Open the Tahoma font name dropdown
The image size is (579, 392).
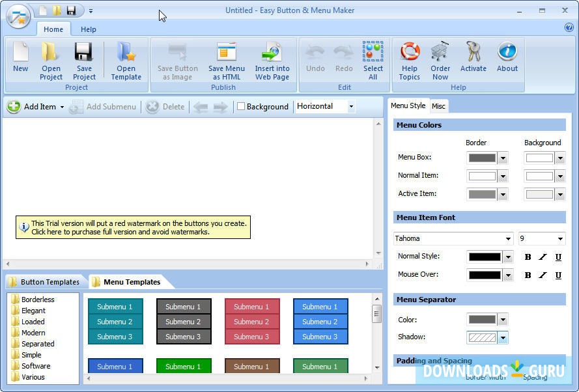tap(508, 239)
